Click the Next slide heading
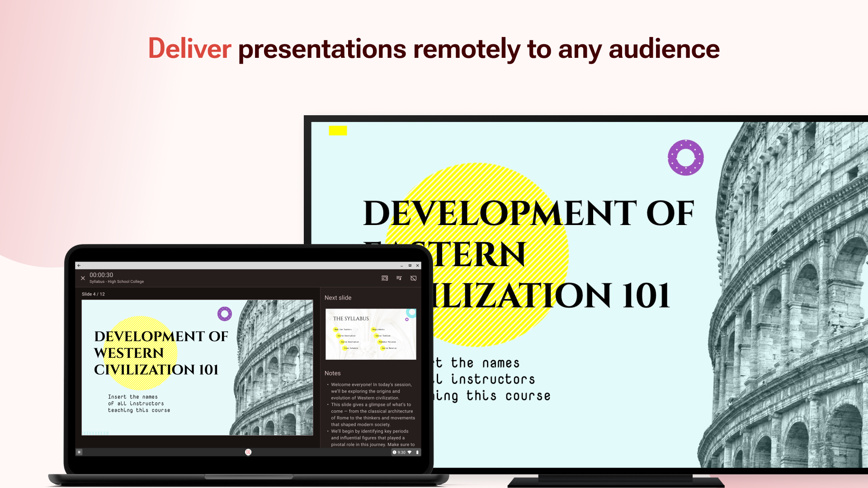Image resolution: width=868 pixels, height=488 pixels. (338, 298)
